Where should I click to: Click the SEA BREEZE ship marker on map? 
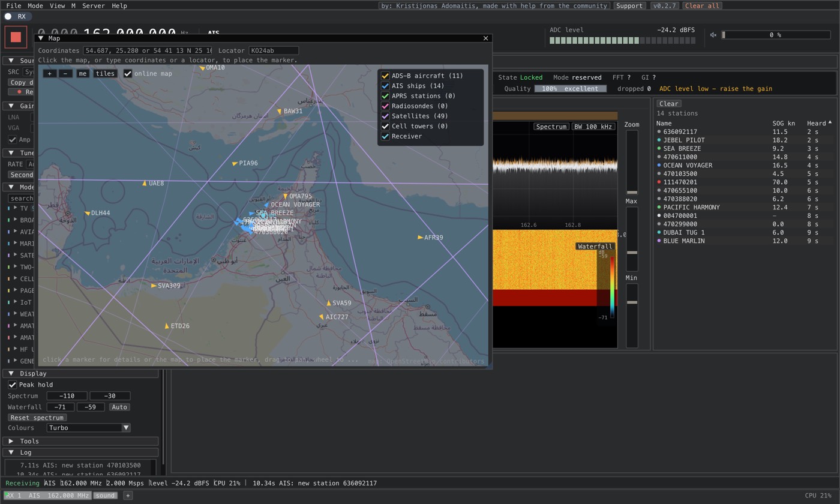coord(251,213)
